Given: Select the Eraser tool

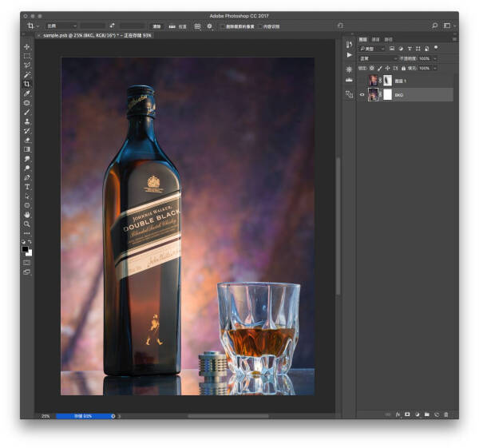Looking at the screenshot, I should [x=27, y=141].
